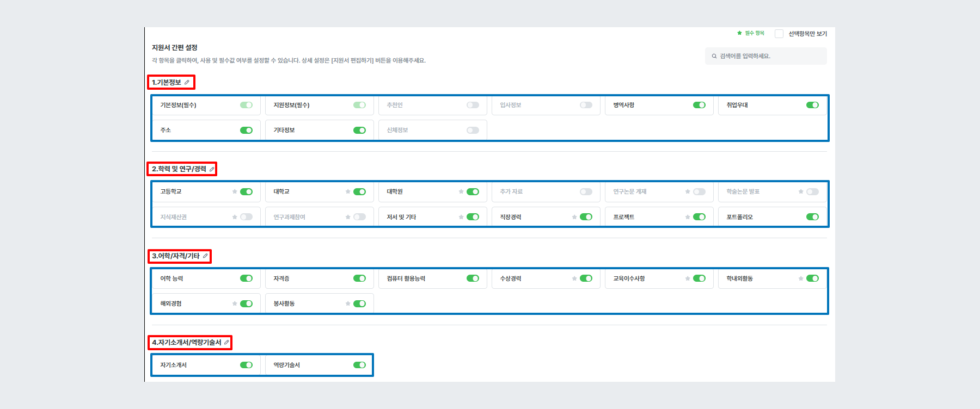The image size is (980, 409).
Task: Click the edit pencil next to 2.학력 및 연구/경력
Action: (x=212, y=169)
